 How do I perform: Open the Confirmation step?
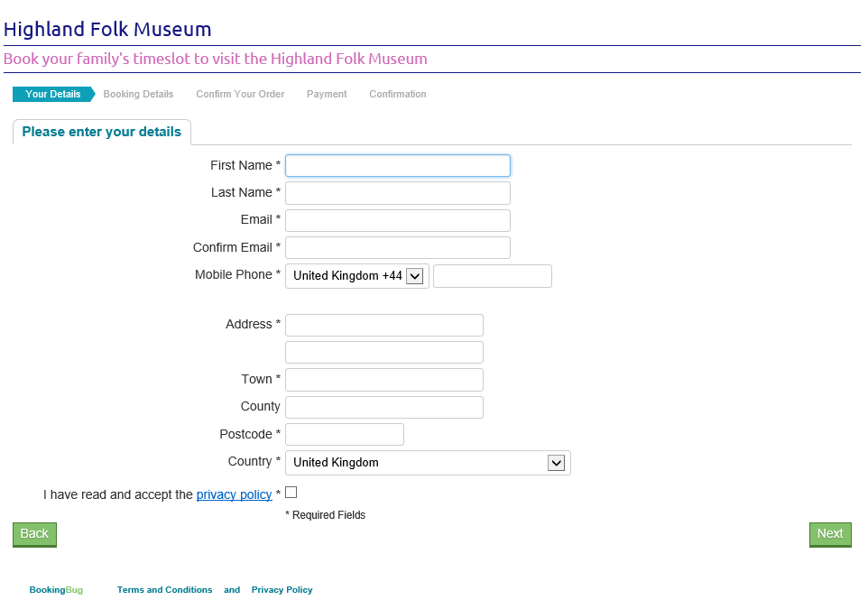point(397,94)
